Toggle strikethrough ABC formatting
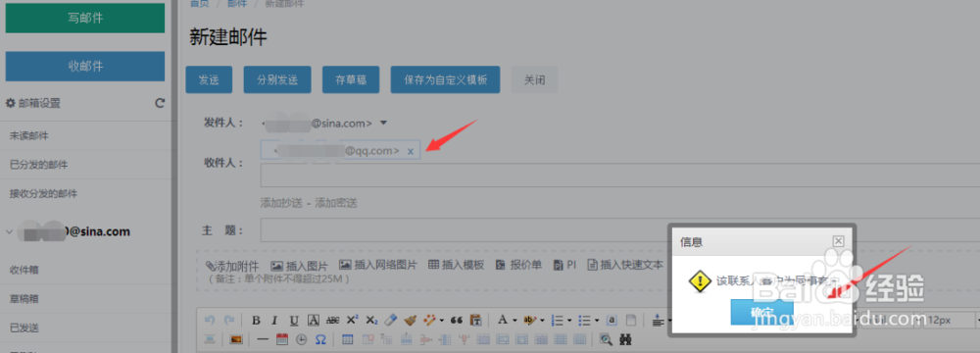The width and height of the screenshot is (980, 353). click(x=332, y=320)
